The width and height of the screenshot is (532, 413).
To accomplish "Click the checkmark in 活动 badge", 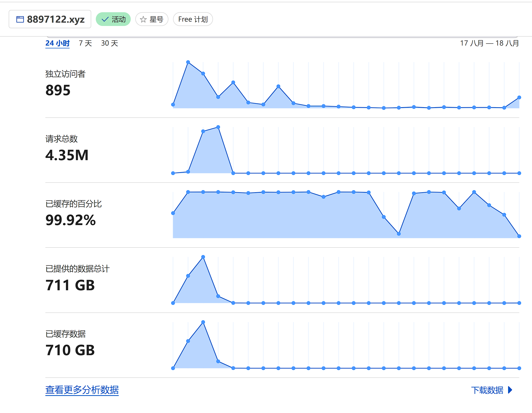I will coord(105,19).
